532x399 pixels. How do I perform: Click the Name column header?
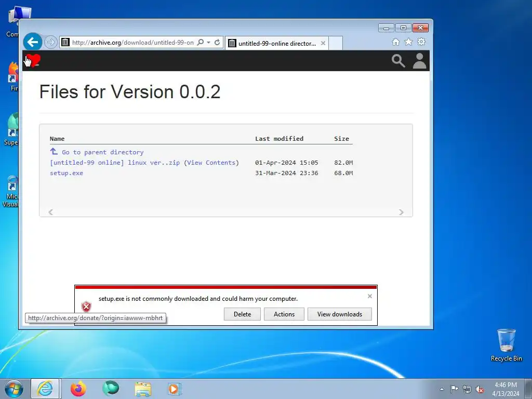57,138
